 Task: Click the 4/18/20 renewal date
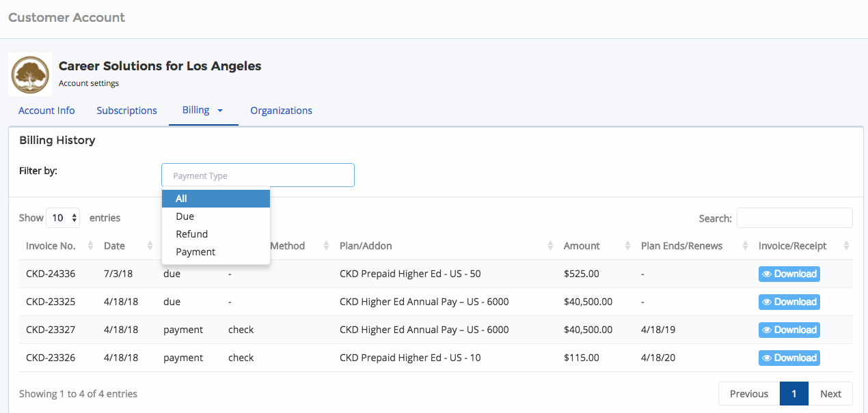[658, 358]
